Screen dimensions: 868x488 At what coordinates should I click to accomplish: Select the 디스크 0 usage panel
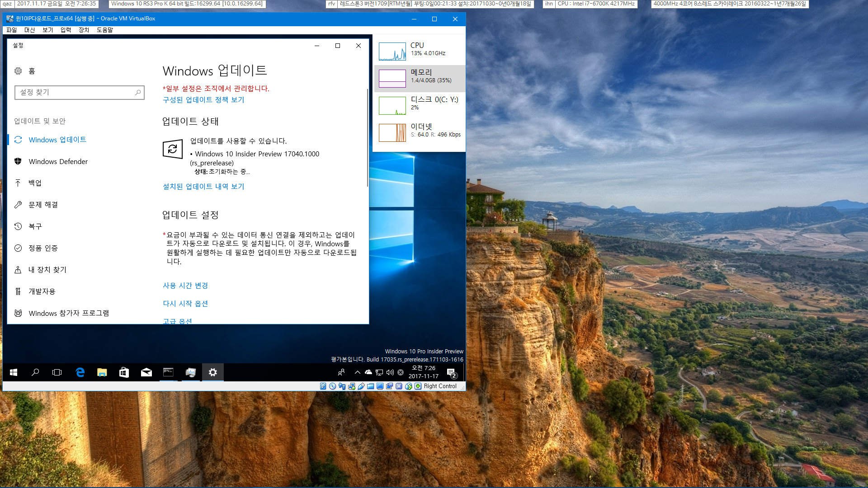point(420,106)
